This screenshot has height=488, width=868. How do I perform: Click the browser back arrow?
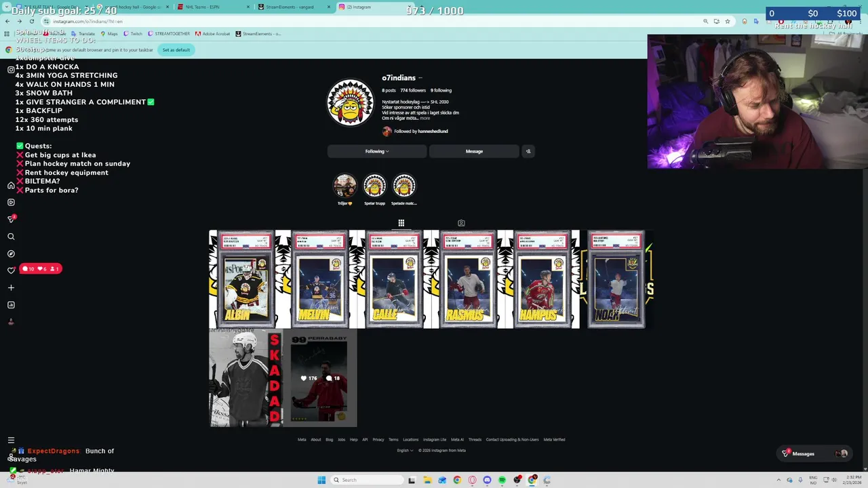click(7, 21)
